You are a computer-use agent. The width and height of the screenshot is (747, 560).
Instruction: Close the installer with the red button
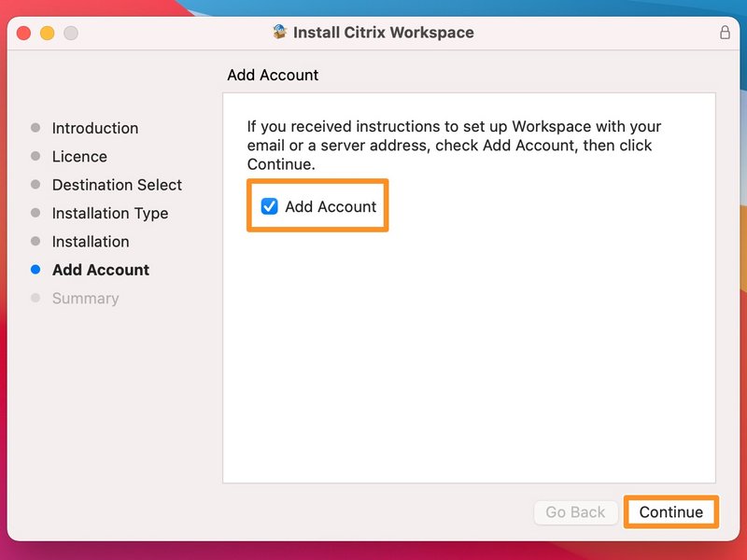(24, 33)
